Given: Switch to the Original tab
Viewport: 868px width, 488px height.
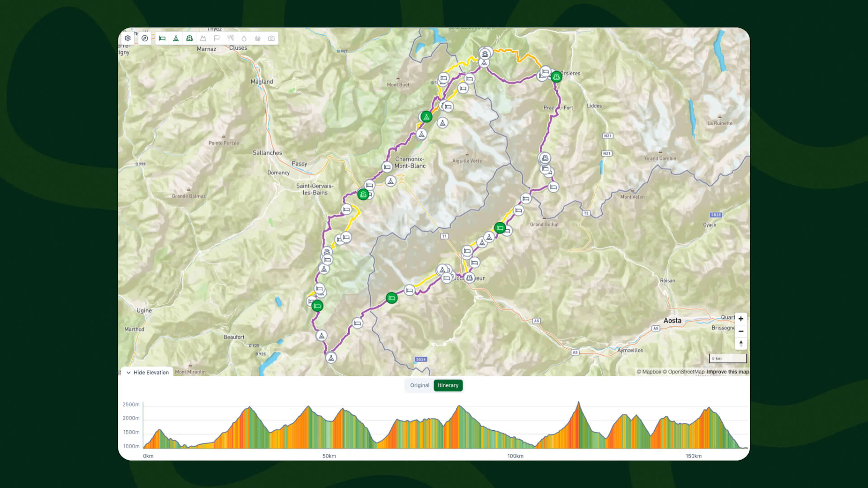Looking at the screenshot, I should (419, 385).
